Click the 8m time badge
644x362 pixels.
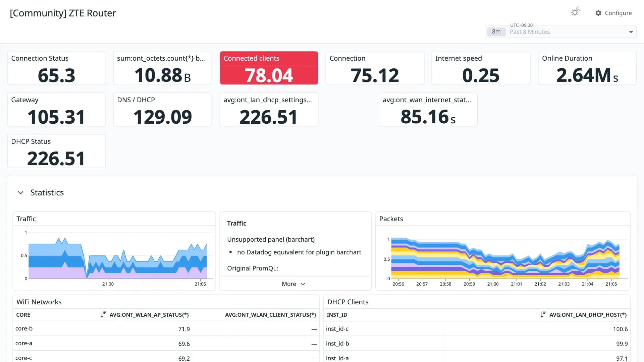coord(496,32)
